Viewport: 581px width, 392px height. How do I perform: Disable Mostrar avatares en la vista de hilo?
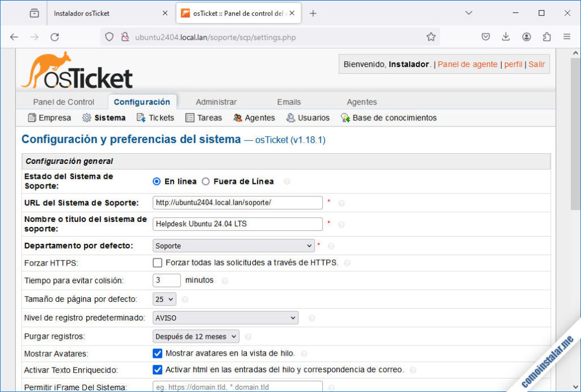click(158, 353)
